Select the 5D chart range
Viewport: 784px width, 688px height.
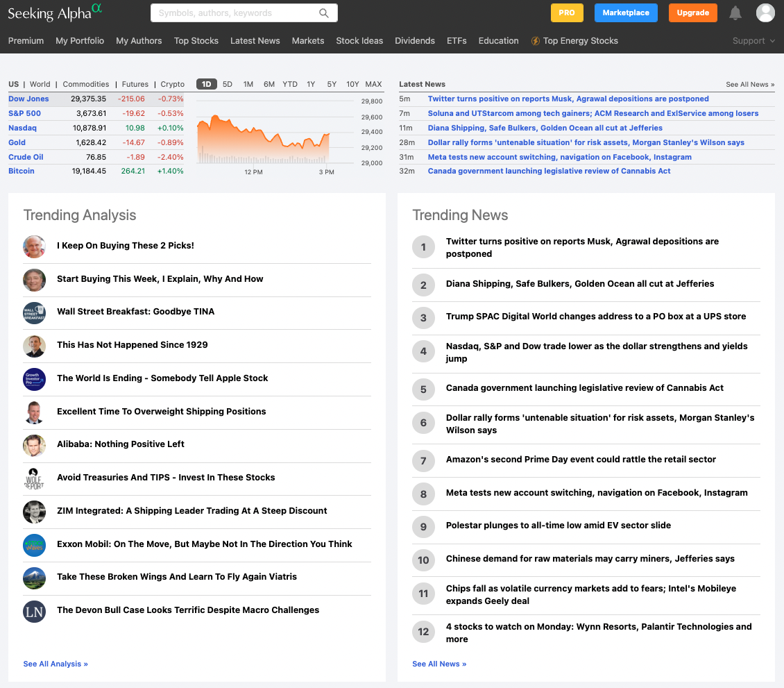pyautogui.click(x=228, y=84)
